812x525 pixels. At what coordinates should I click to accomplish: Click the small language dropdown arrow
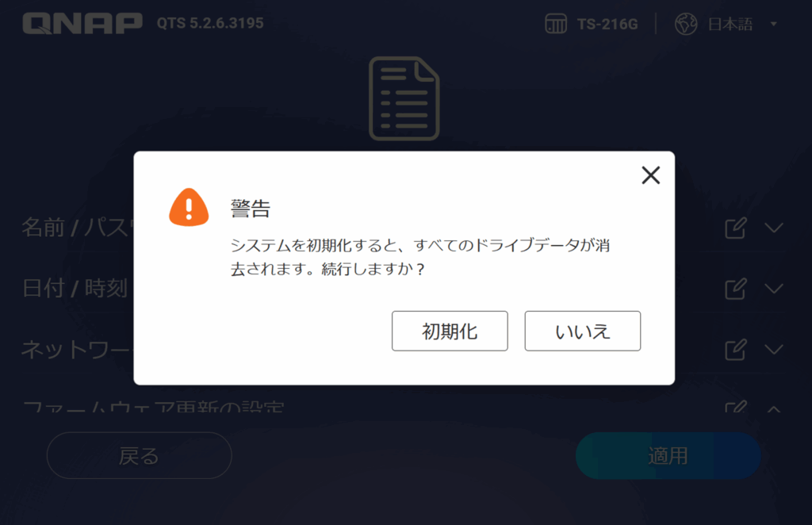pyautogui.click(x=774, y=24)
